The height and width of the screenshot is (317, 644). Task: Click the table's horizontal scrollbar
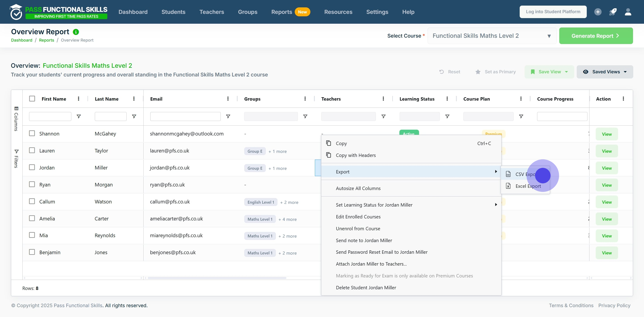click(x=217, y=278)
